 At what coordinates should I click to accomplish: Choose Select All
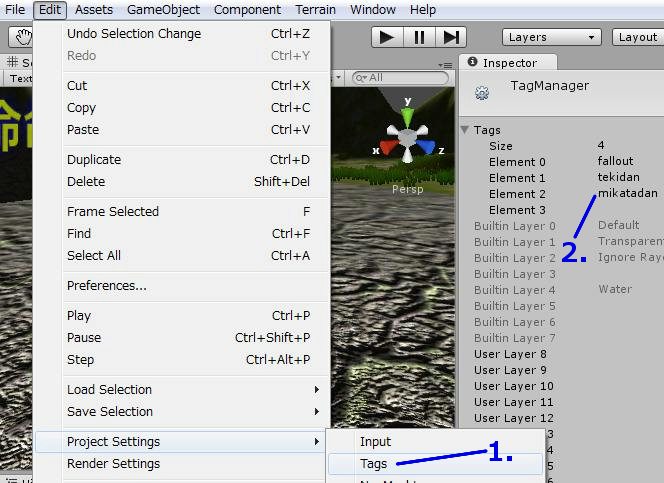[183, 255]
